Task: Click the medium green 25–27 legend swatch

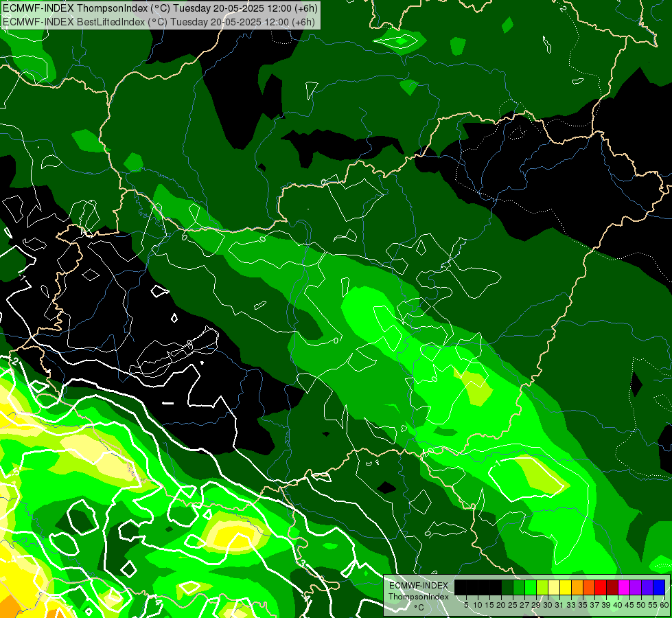Action: (519, 587)
